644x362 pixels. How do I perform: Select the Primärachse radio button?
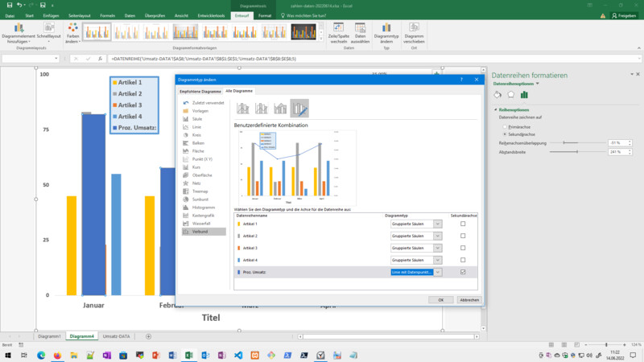click(505, 127)
